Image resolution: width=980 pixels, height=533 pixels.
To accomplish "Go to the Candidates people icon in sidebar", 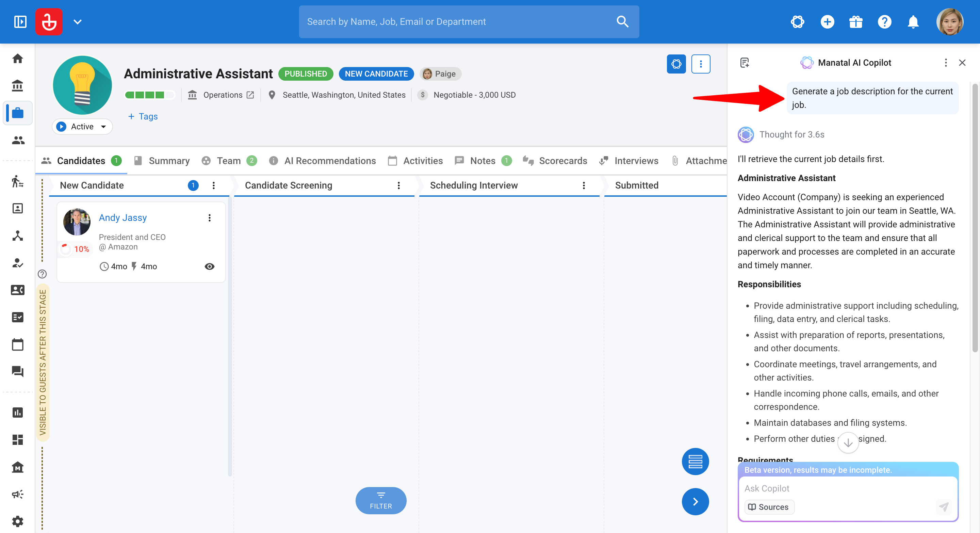I will pos(17,140).
